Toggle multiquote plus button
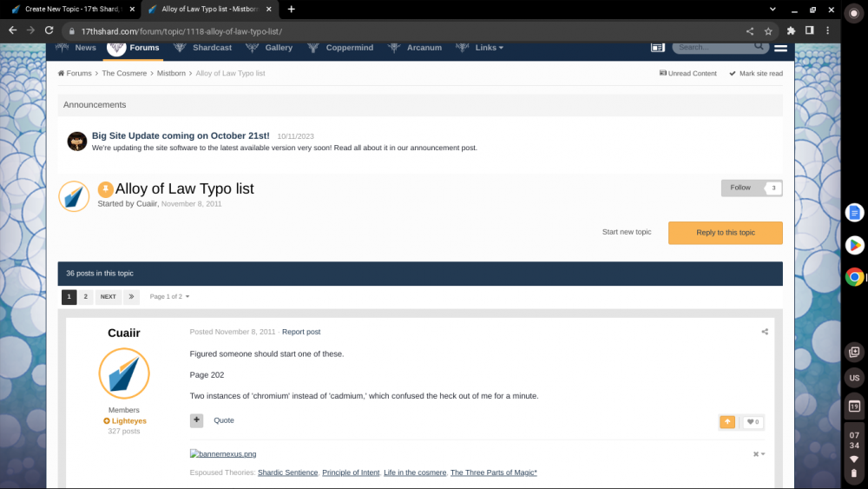The image size is (868, 489). [x=196, y=420]
